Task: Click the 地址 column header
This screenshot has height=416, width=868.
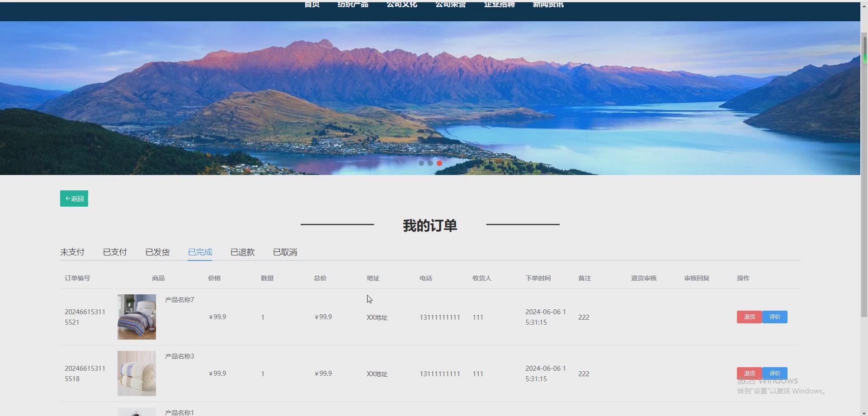Action: point(373,278)
